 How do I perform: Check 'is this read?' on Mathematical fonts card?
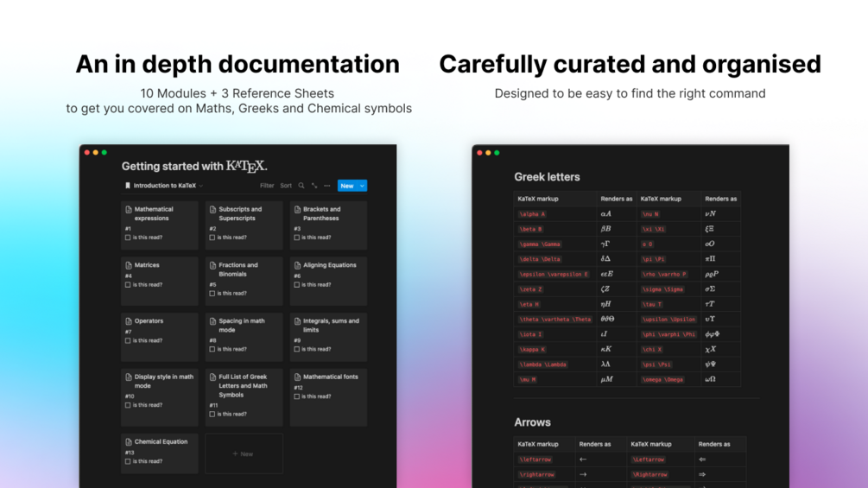coord(297,396)
